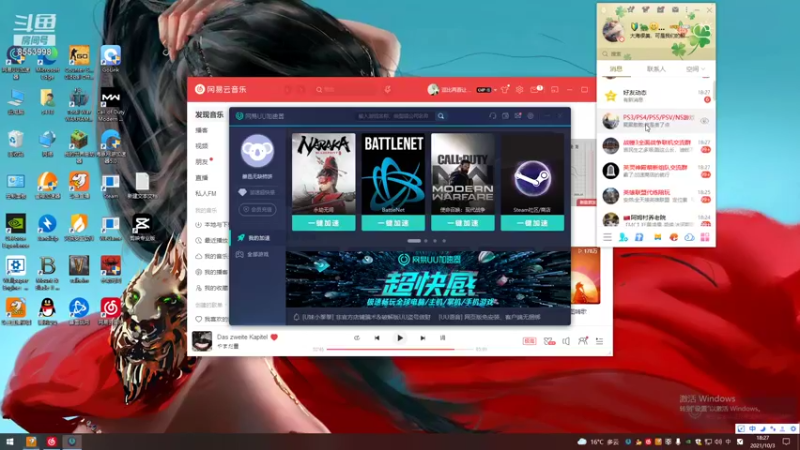Open the Steam desktop shortcut
This screenshot has width=800, height=450.
tap(110, 187)
